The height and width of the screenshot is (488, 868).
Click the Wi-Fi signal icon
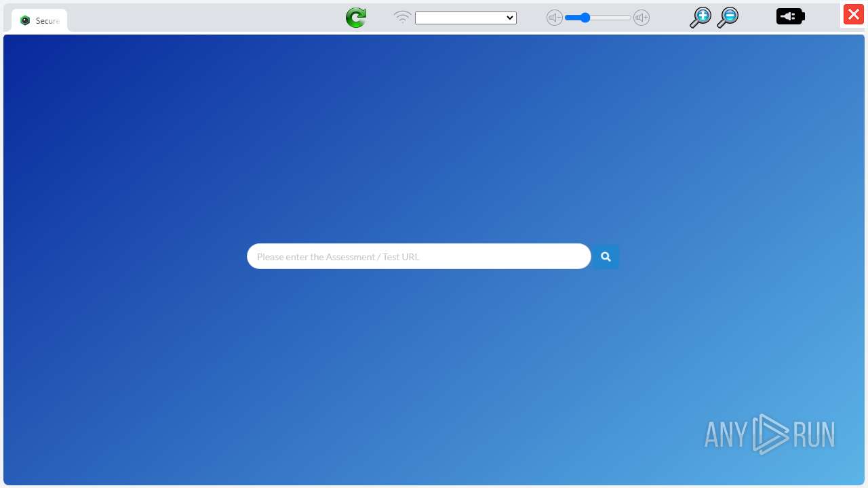click(x=403, y=18)
